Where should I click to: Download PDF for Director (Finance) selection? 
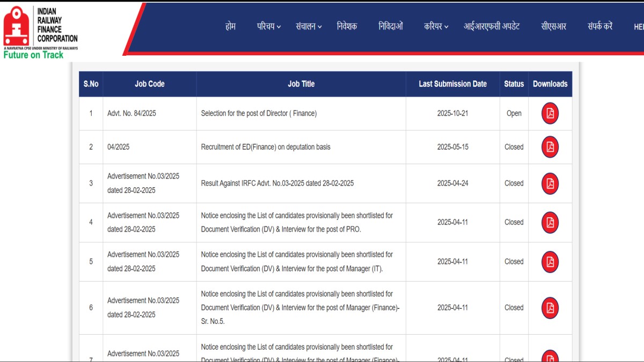click(550, 113)
